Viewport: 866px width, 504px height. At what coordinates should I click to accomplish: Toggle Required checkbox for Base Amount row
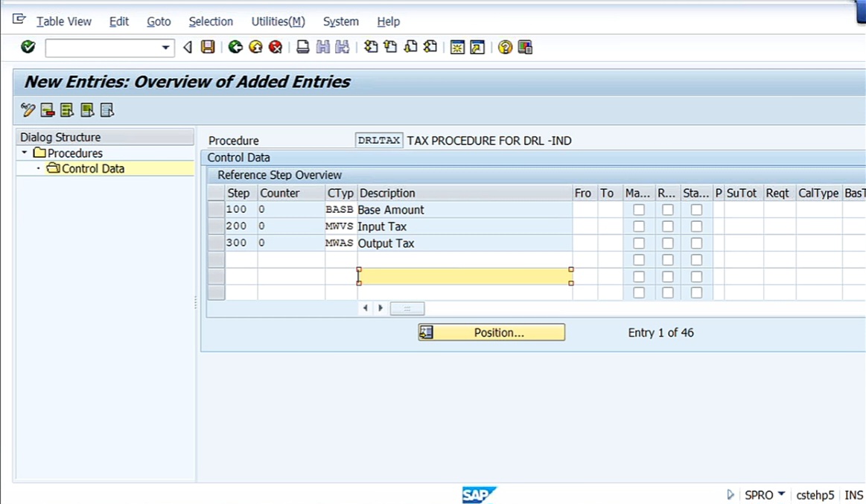tap(668, 210)
